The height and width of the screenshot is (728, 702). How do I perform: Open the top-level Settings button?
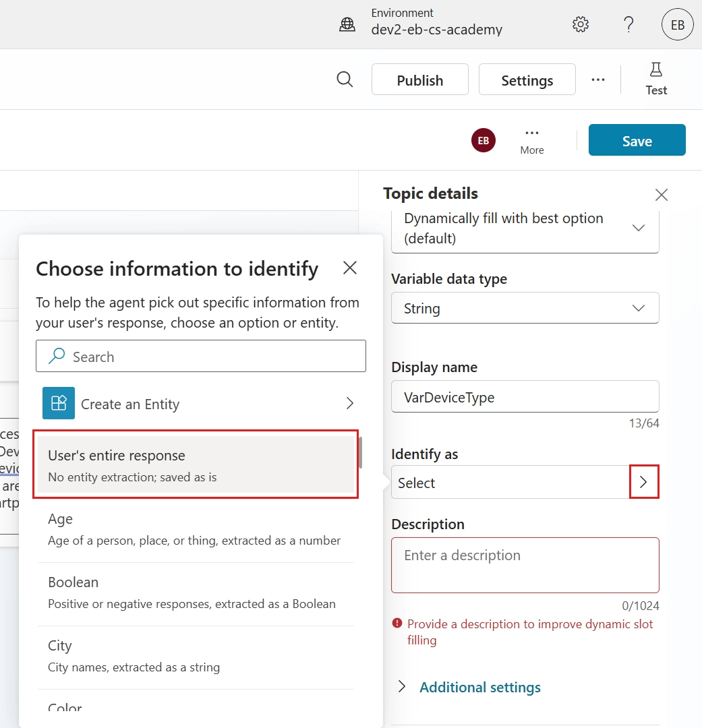[527, 80]
